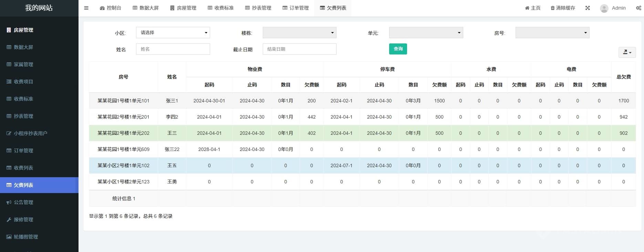Click the 截止日期 date field

point(299,49)
